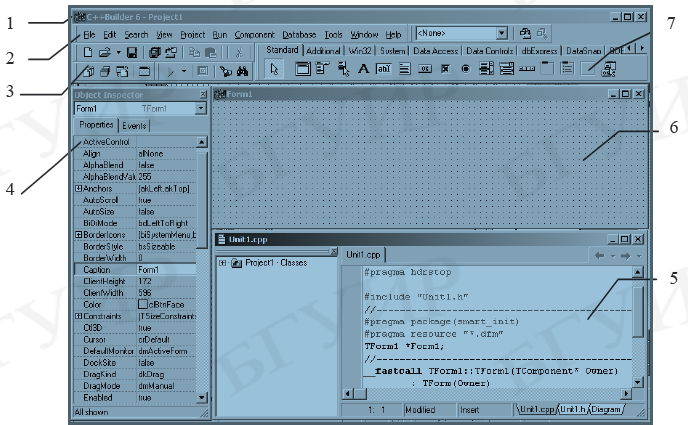Click the clBtnFace color swatch
Viewport: 688px width, 425px height.
(143, 304)
